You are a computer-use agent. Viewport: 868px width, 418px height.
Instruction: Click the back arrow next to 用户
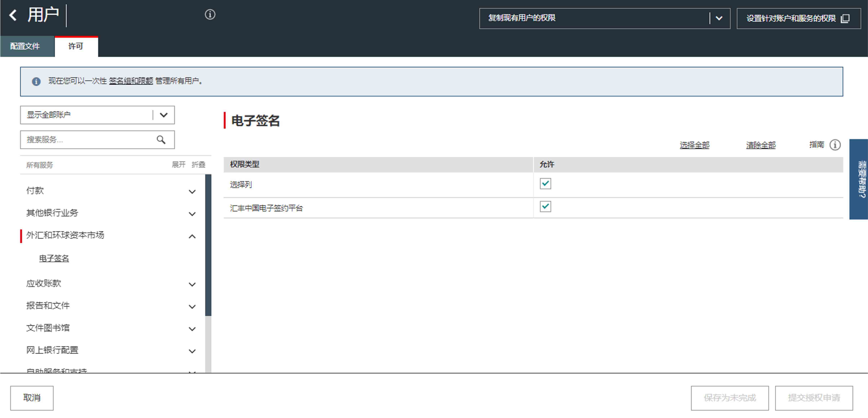point(13,15)
